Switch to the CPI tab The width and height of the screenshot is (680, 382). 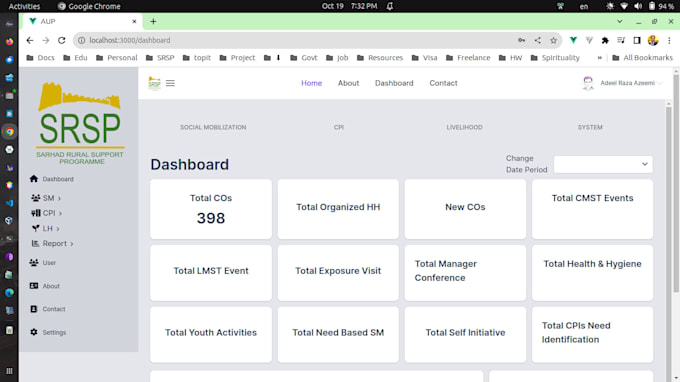(339, 127)
